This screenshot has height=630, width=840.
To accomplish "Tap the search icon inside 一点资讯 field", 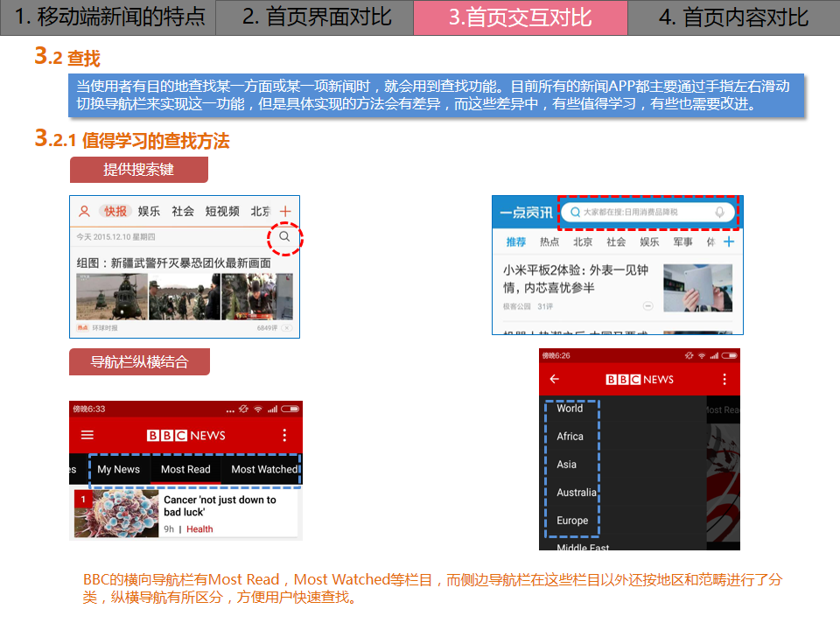I will point(575,212).
